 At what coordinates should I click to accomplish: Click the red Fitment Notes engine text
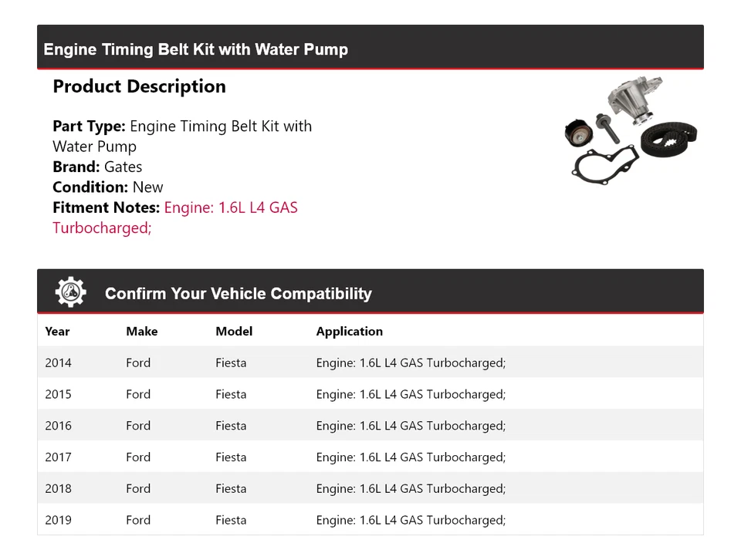[x=230, y=208]
